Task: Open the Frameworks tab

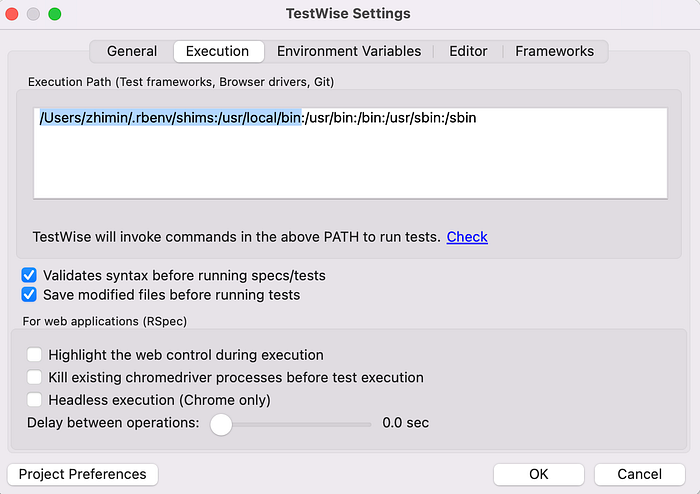Action: point(554,51)
